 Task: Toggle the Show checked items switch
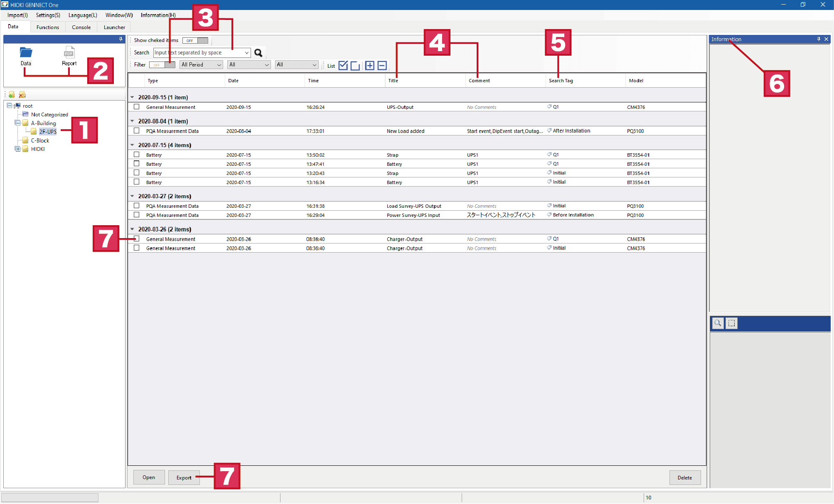(x=195, y=40)
